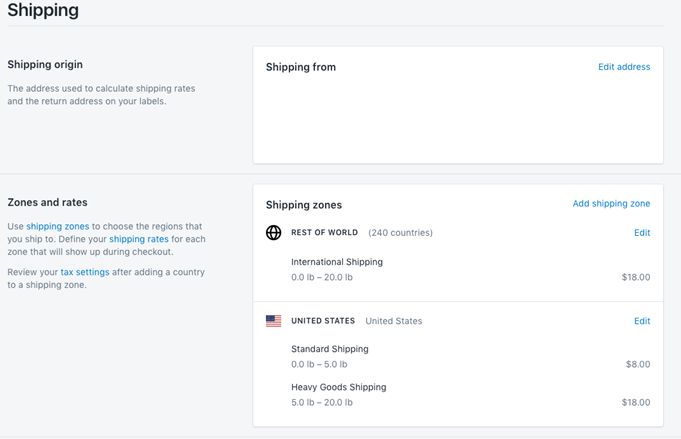The width and height of the screenshot is (681, 439).
Task: Click the 240 countries count text
Action: [x=400, y=233]
